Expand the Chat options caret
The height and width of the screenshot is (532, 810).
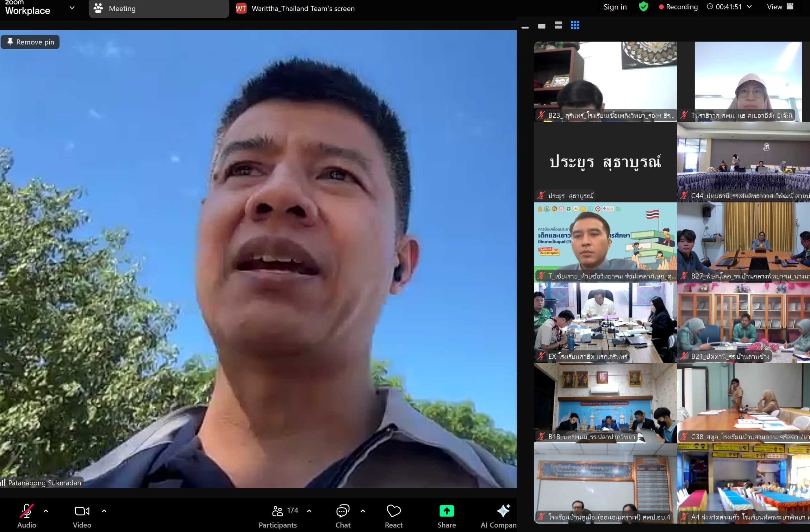363,511
